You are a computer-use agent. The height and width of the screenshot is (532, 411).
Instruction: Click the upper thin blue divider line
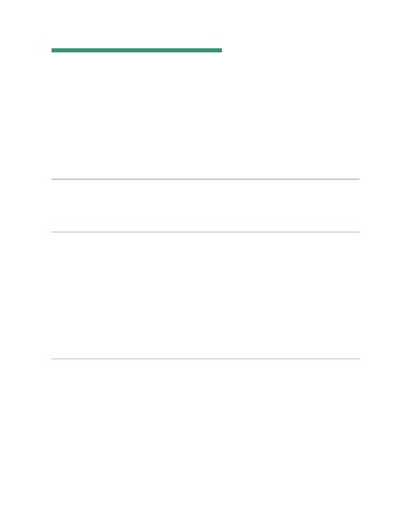point(205,232)
